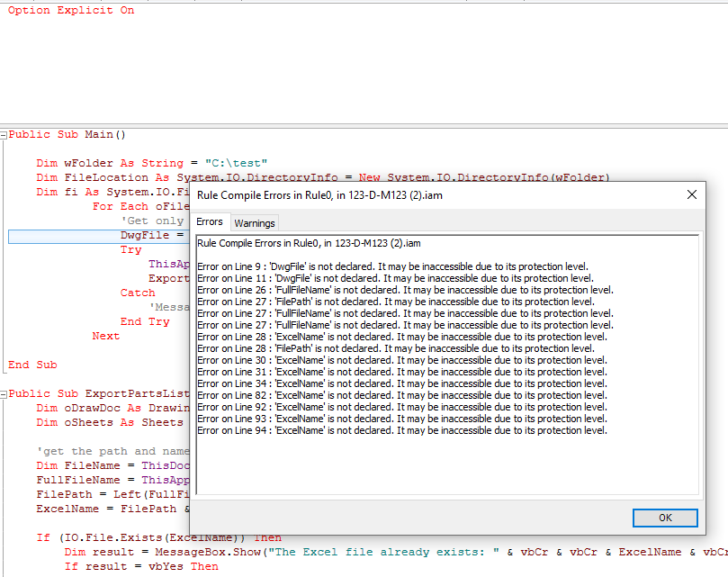Click the Line 26 'FullFileName' error

(x=405, y=290)
